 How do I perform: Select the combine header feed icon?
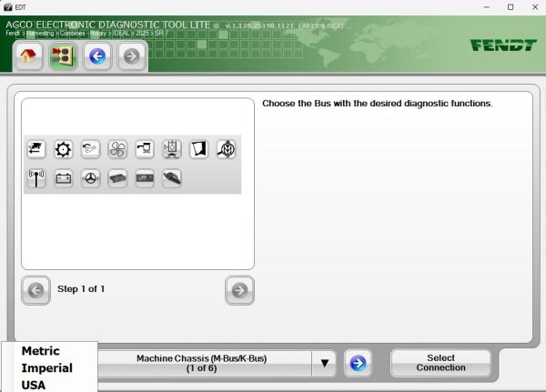click(x=36, y=149)
